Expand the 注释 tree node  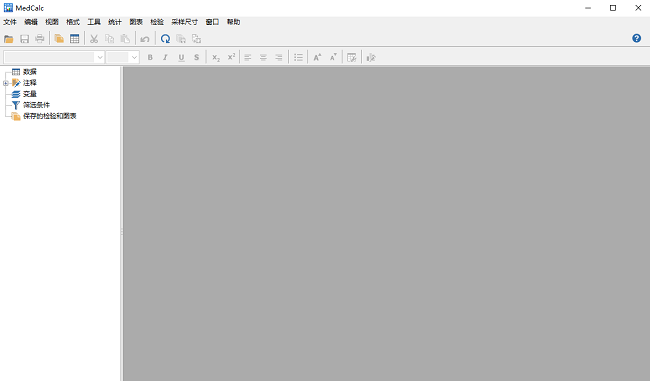6,83
